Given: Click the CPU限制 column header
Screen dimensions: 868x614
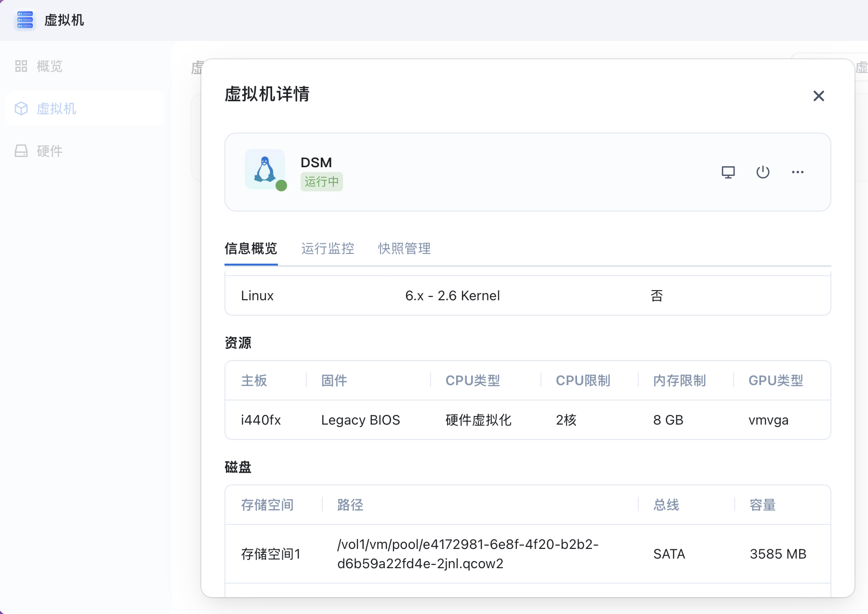Looking at the screenshot, I should (x=583, y=381).
